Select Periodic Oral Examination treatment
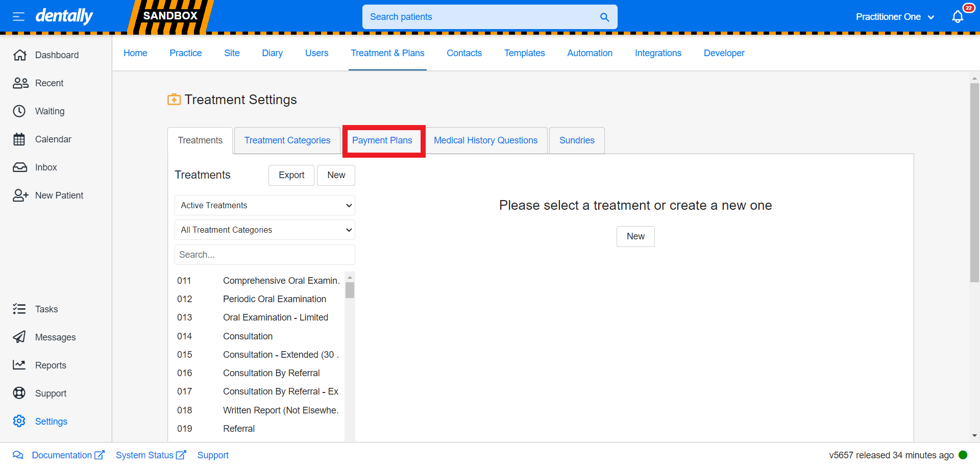The height and width of the screenshot is (467, 980). [274, 299]
